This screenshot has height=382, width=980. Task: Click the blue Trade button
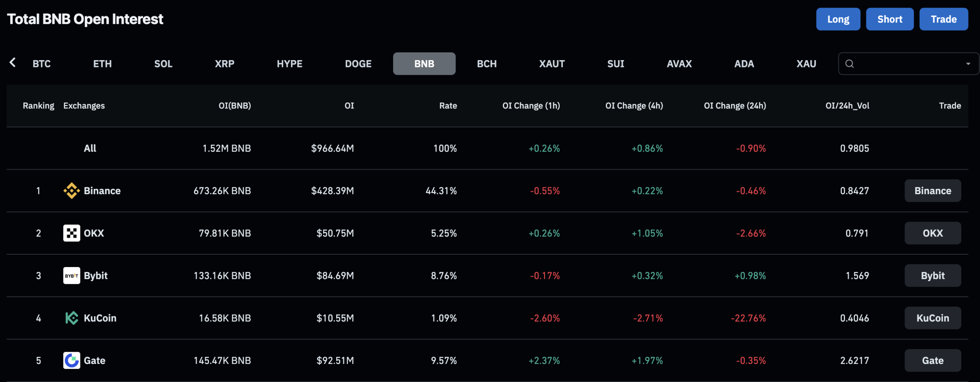click(x=944, y=19)
